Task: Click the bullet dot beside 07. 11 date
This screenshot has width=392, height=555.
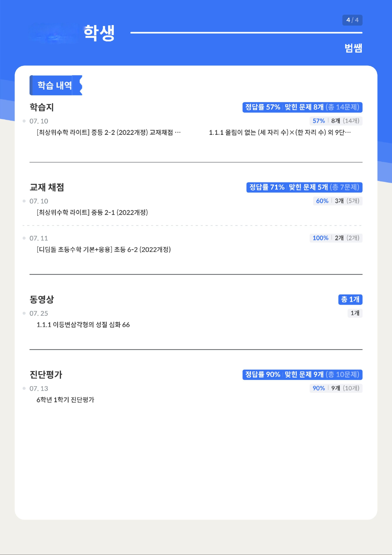Action: tap(24, 238)
